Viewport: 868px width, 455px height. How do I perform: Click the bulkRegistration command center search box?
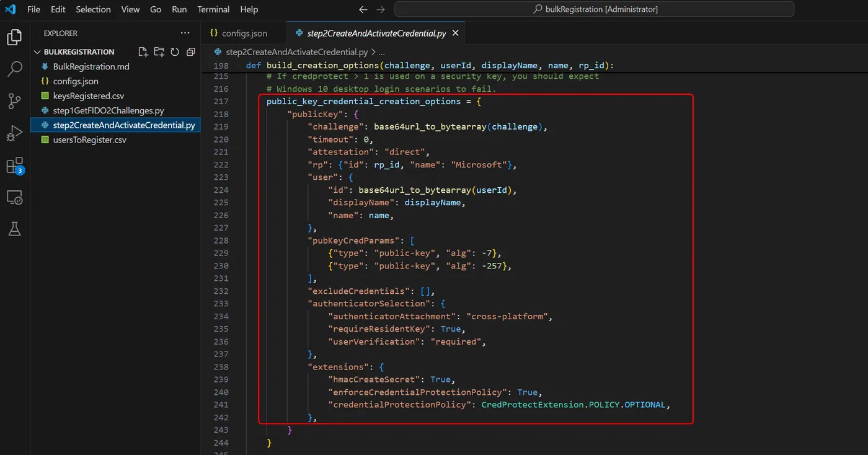(x=594, y=9)
